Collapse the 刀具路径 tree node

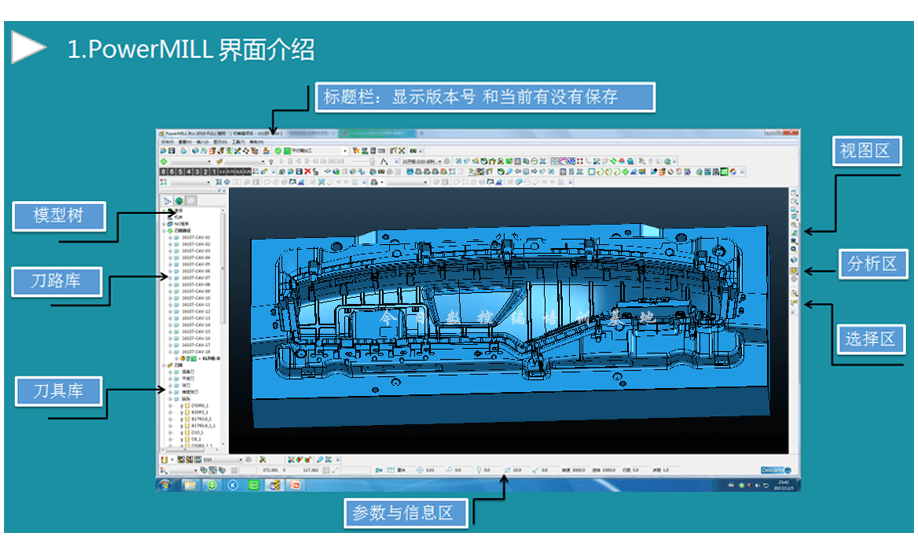[164, 231]
